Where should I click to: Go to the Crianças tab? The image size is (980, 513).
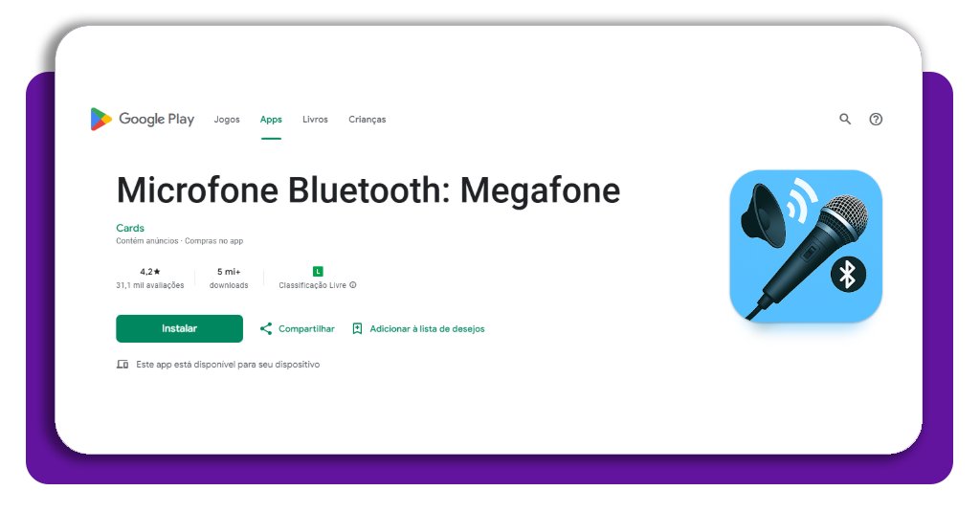(367, 120)
